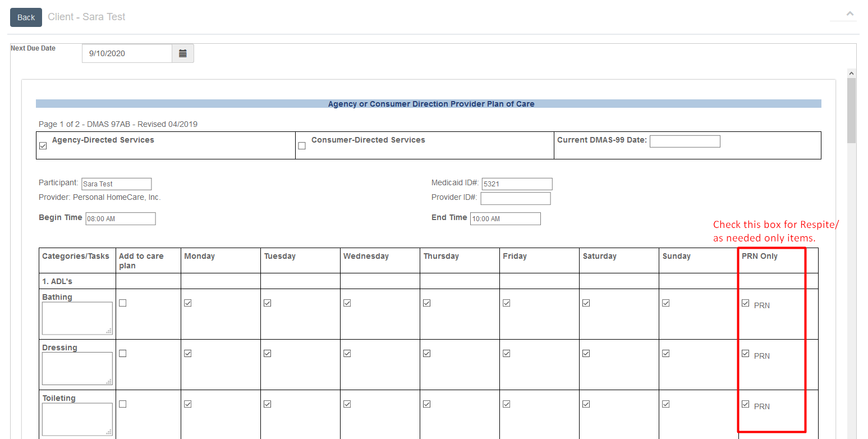This screenshot has width=868, height=439.
Task: Enable the Consumer-Directed Services checkbox
Action: point(302,145)
